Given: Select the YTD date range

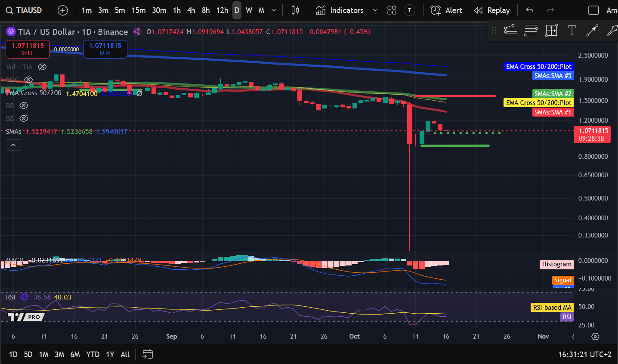Looking at the screenshot, I should [x=93, y=354].
